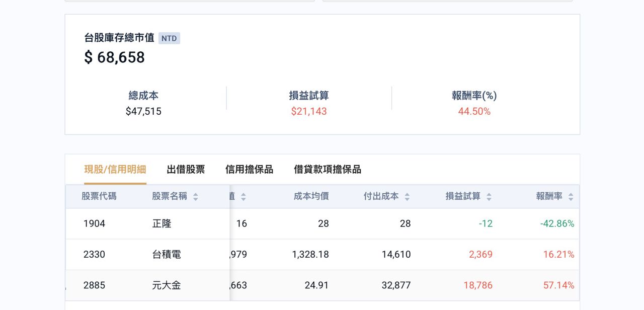The image size is (644, 310).
Task: Click the NTD currency badge
Action: click(x=169, y=38)
